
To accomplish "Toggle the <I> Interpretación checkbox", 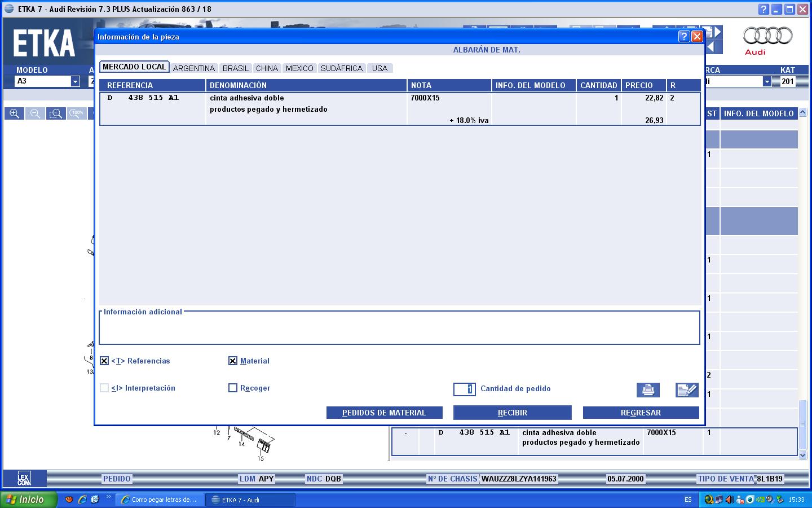I will [104, 388].
